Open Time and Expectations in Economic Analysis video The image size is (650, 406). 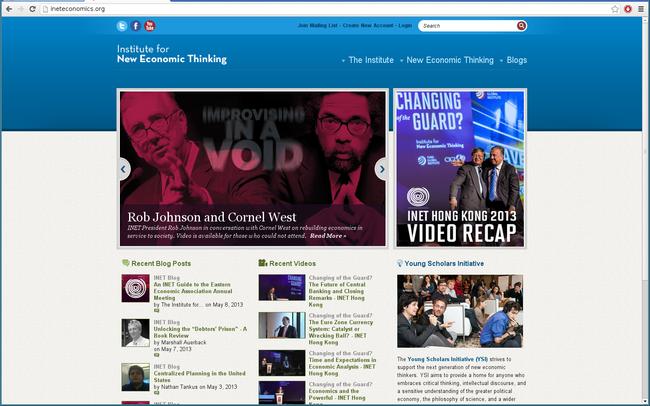[342, 367]
